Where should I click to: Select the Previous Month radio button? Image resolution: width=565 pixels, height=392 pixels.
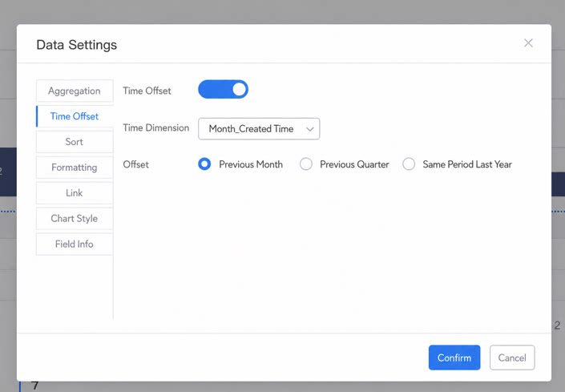coord(204,164)
